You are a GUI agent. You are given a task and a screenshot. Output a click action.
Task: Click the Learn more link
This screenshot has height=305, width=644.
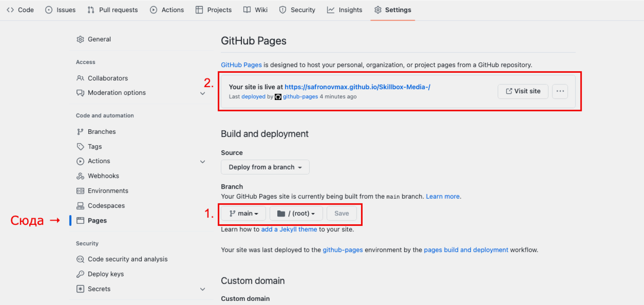442,196
